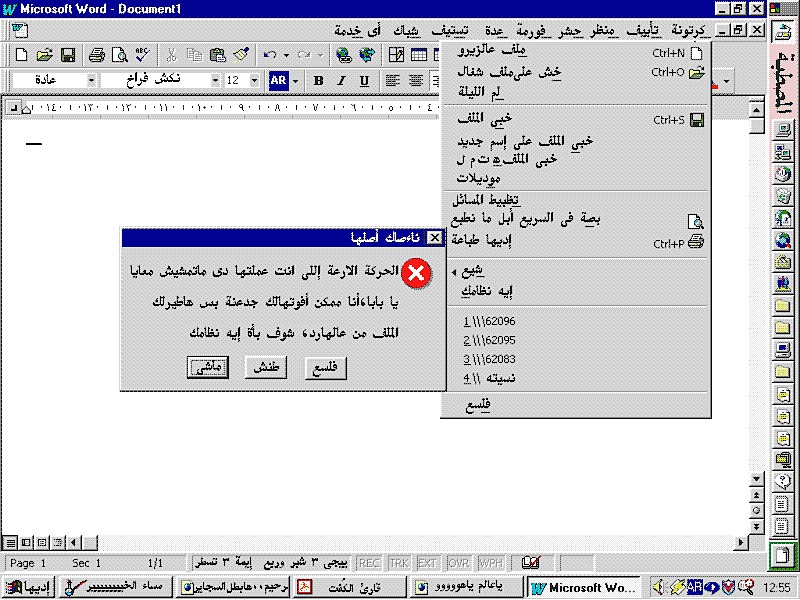Click the Print icon in the toolbar

click(98, 57)
